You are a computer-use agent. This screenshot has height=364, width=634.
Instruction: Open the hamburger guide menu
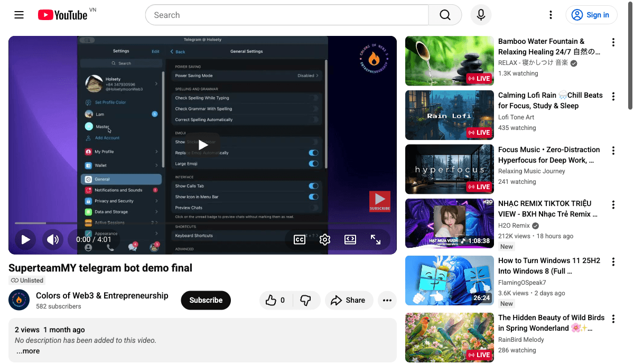pyautogui.click(x=19, y=15)
